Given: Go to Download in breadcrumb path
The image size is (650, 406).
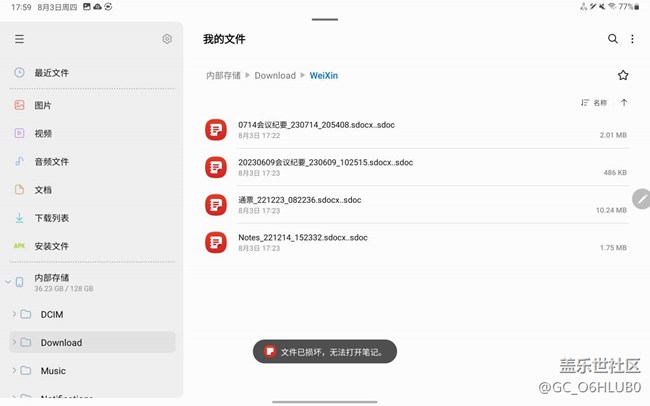Looking at the screenshot, I should point(274,75).
